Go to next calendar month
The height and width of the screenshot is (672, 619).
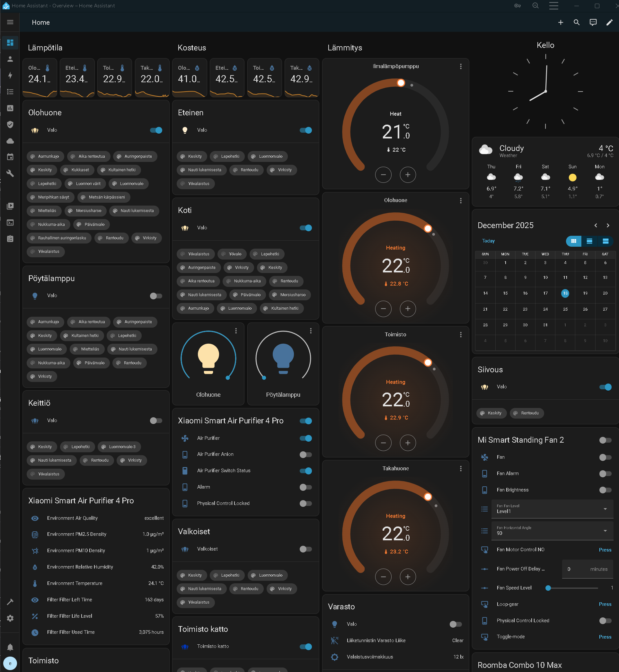click(x=608, y=225)
